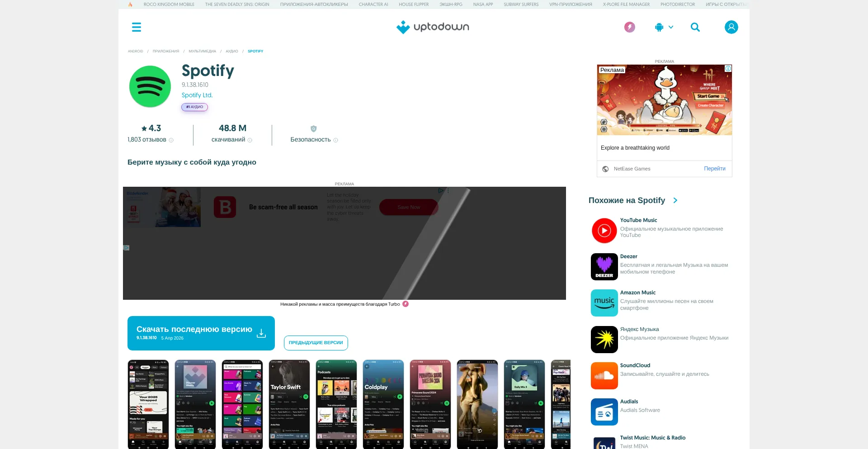Open Photodirector top link
This screenshot has width=868, height=449.
[678, 5]
